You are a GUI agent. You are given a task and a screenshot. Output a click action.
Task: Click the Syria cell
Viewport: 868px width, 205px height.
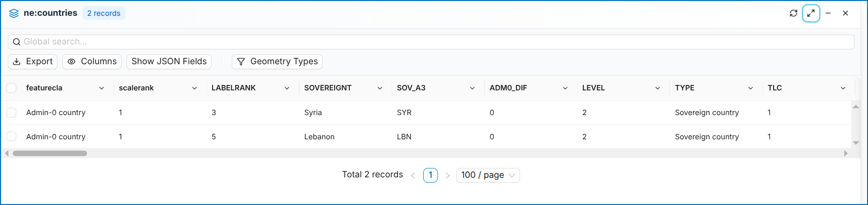click(313, 113)
